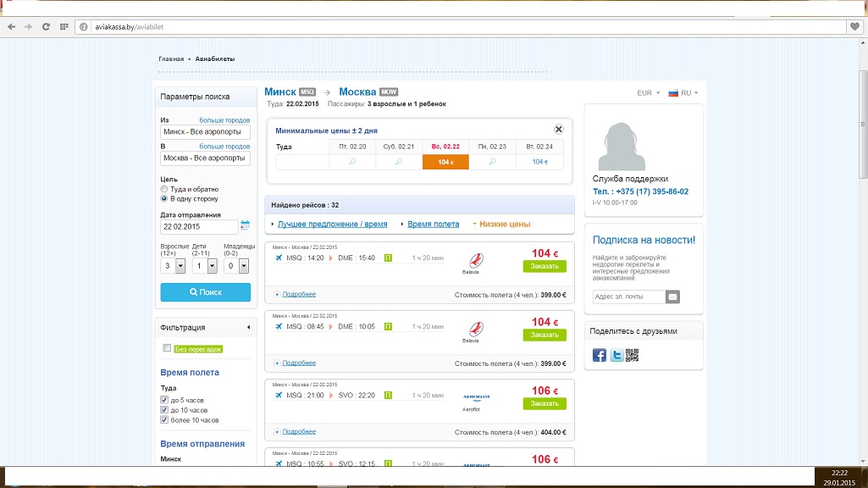Viewport: 868px width, 488px height.
Task: Close the minimum prices panel
Action: pos(559,129)
